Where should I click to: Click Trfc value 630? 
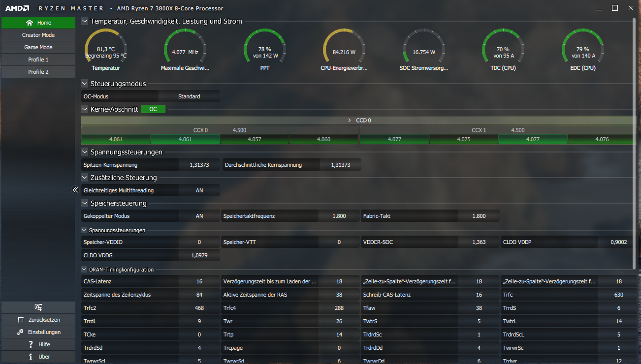tap(618, 295)
